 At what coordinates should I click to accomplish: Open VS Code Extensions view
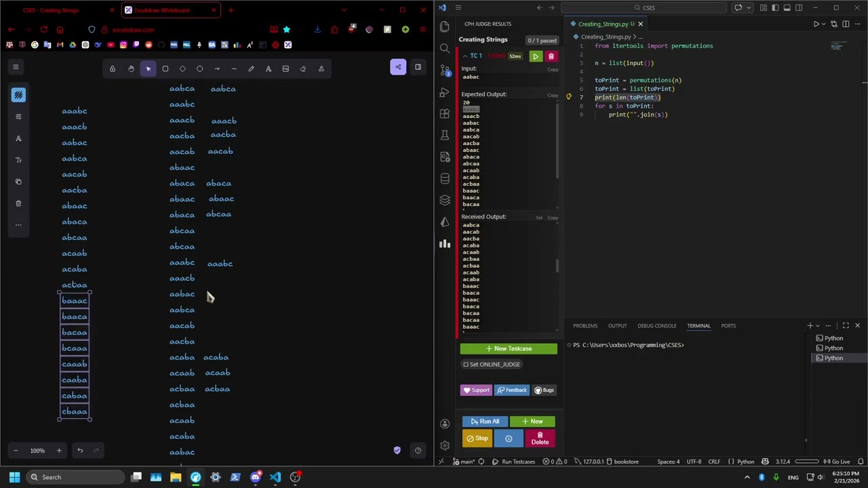(x=445, y=113)
